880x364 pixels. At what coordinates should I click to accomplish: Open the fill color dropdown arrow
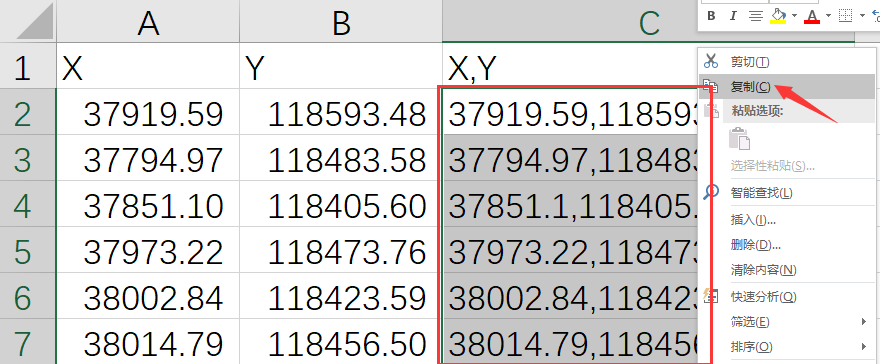click(x=794, y=16)
